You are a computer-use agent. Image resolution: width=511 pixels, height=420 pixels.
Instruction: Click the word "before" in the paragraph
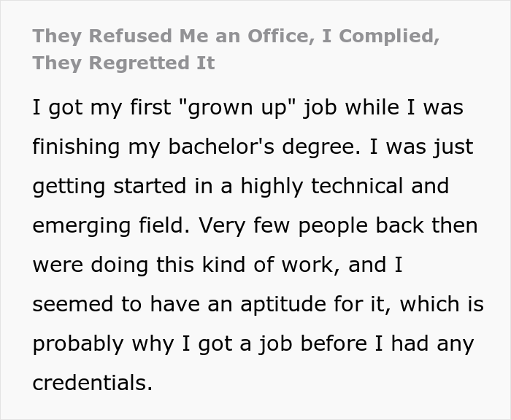pos(350,343)
